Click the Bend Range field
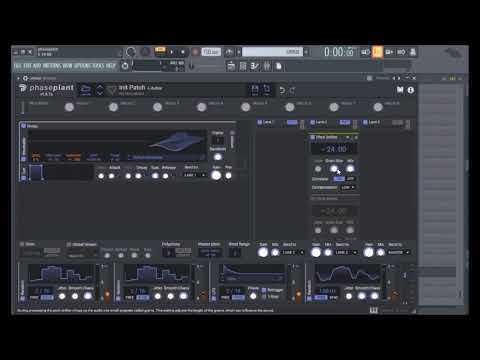Image resolution: width=480 pixels, height=360 pixels. 235,253
